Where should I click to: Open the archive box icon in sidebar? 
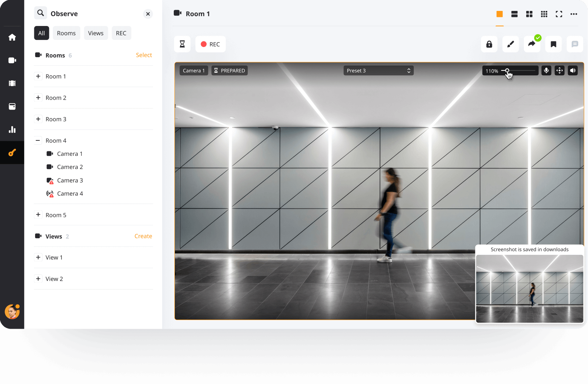(x=12, y=107)
